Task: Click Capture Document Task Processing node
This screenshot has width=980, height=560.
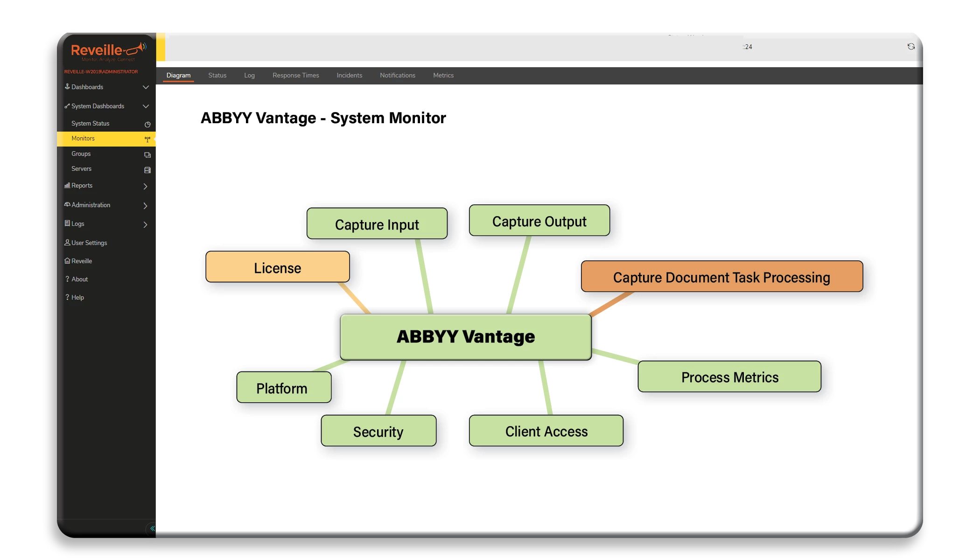Action: click(722, 276)
